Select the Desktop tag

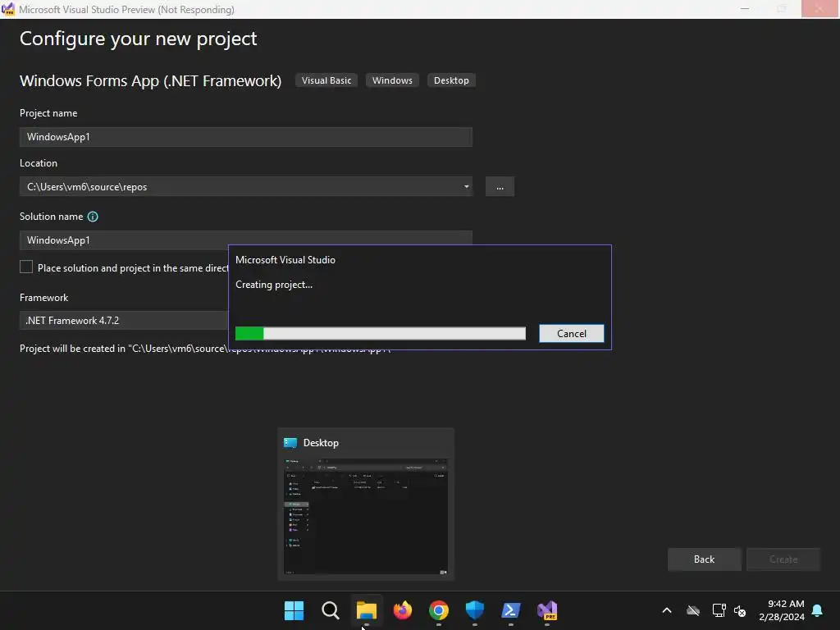pos(451,80)
